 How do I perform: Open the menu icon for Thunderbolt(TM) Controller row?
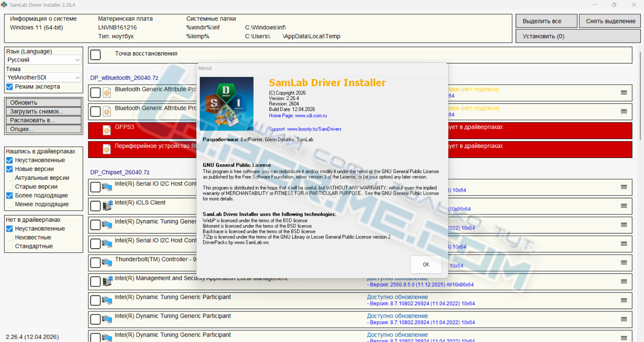(624, 263)
